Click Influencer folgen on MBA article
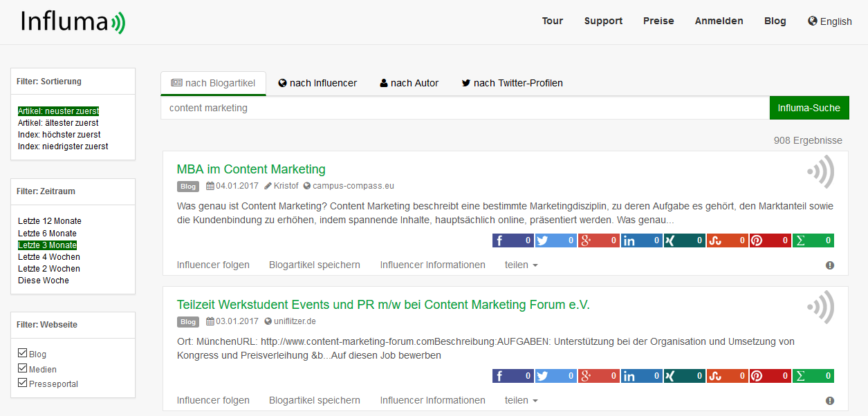Image resolution: width=868 pixels, height=416 pixels. tap(213, 265)
